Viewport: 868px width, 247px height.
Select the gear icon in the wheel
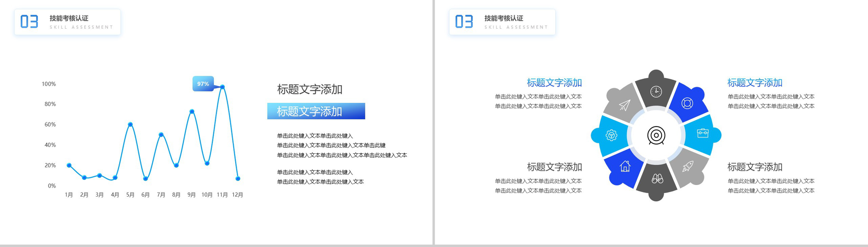point(611,135)
